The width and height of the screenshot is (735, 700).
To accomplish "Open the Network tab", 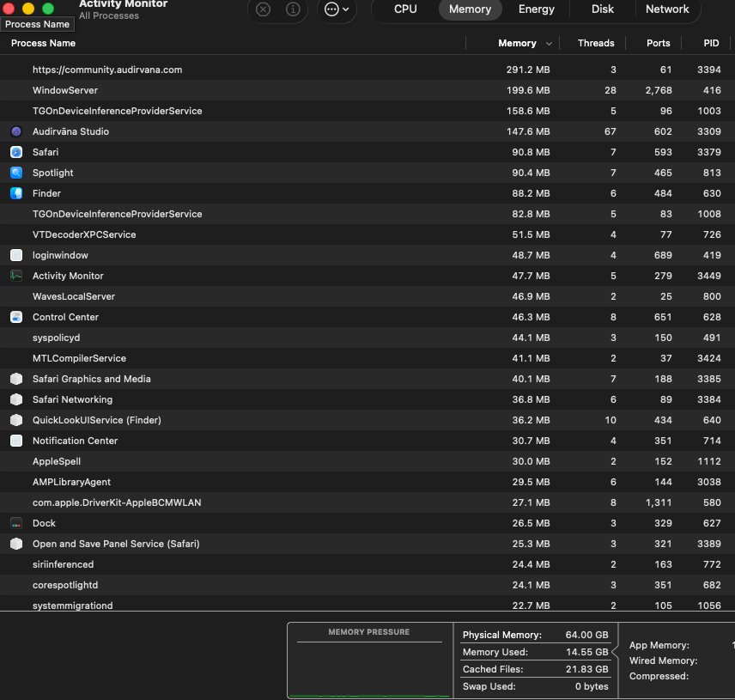I will (x=667, y=9).
